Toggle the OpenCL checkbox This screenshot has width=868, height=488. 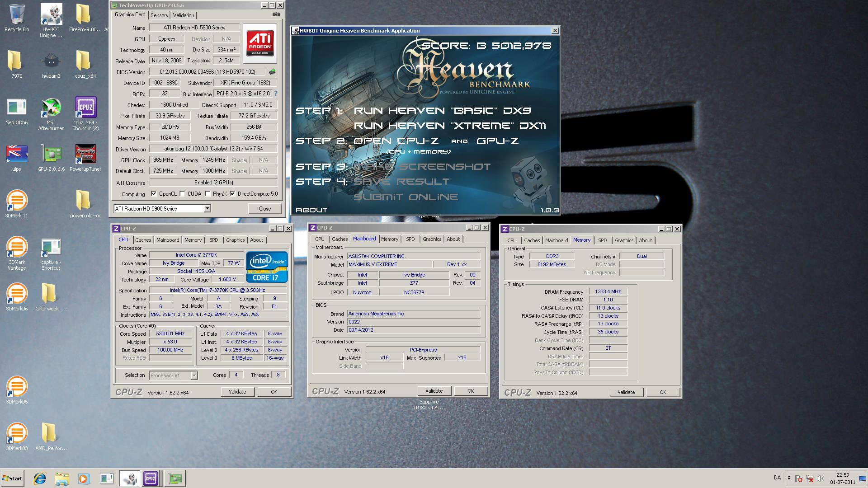tap(154, 194)
